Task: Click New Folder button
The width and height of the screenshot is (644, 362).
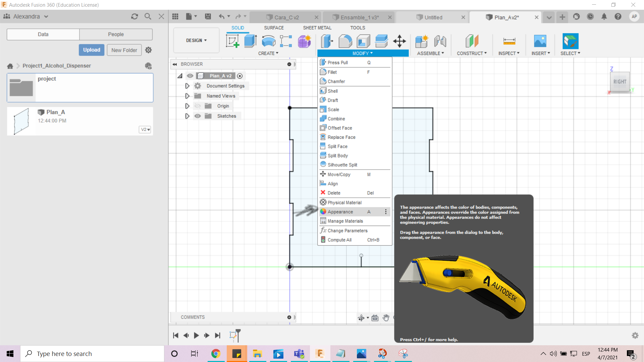Action: click(125, 50)
